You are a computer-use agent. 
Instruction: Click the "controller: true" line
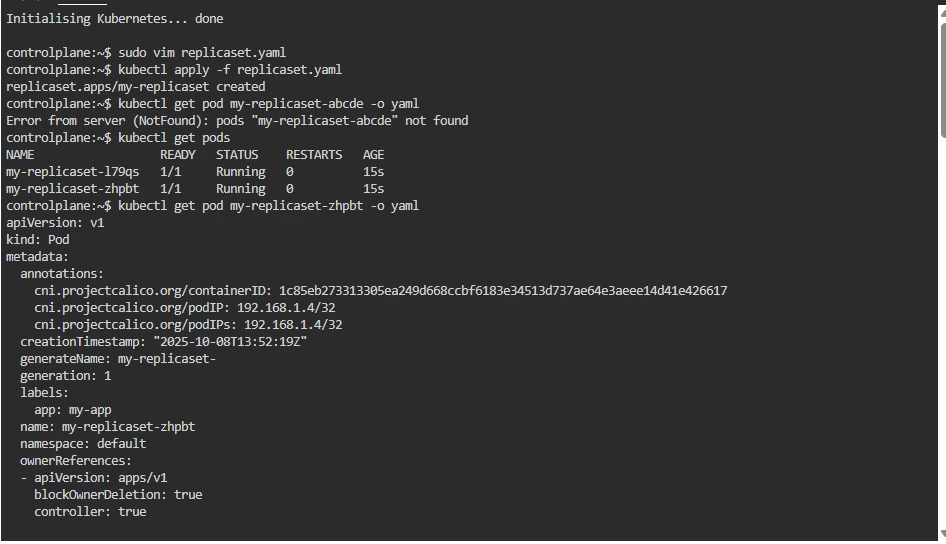(x=90, y=512)
